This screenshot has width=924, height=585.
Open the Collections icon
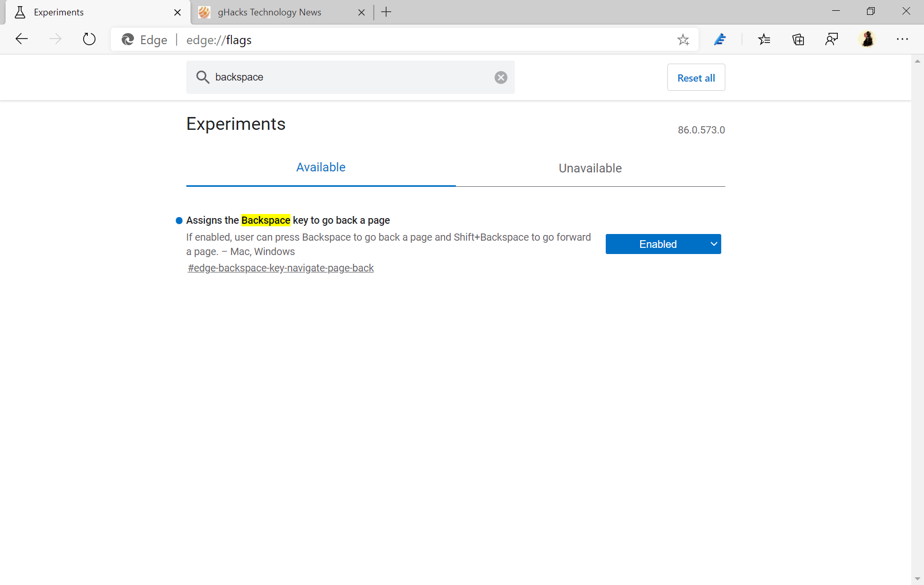(x=798, y=39)
